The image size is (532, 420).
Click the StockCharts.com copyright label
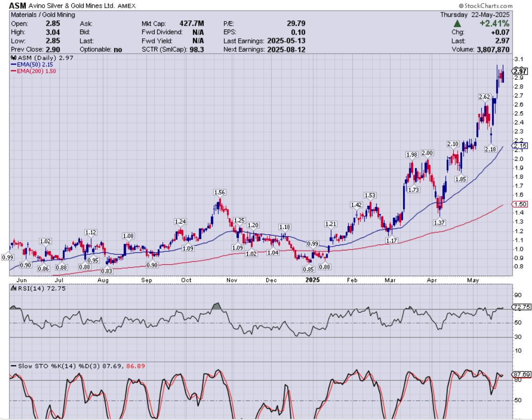(x=486, y=6)
